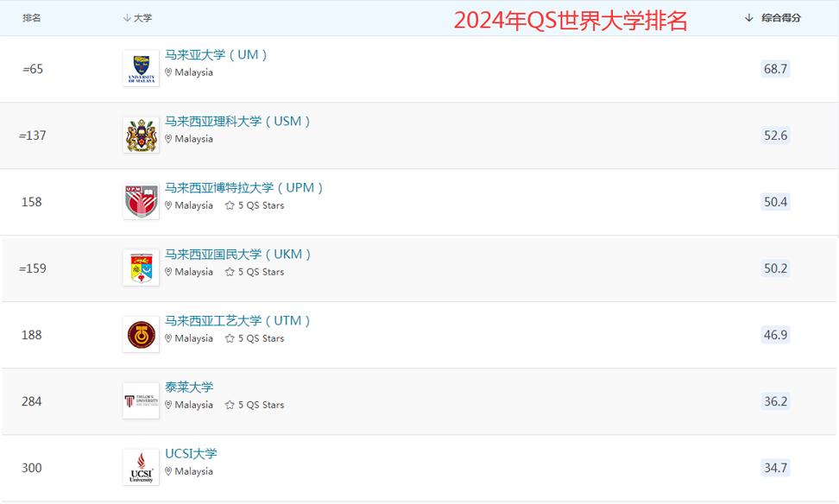
Task: Select rank 158 cell
Action: tap(32, 202)
